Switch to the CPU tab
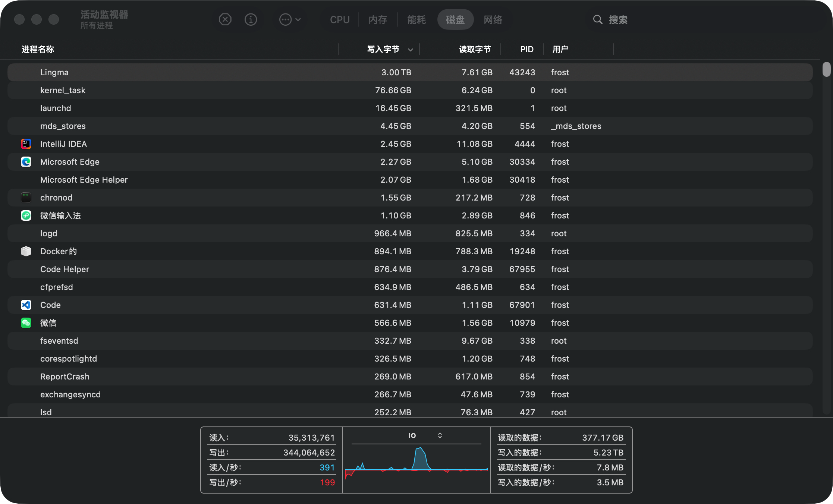833x504 pixels. pyautogui.click(x=339, y=19)
